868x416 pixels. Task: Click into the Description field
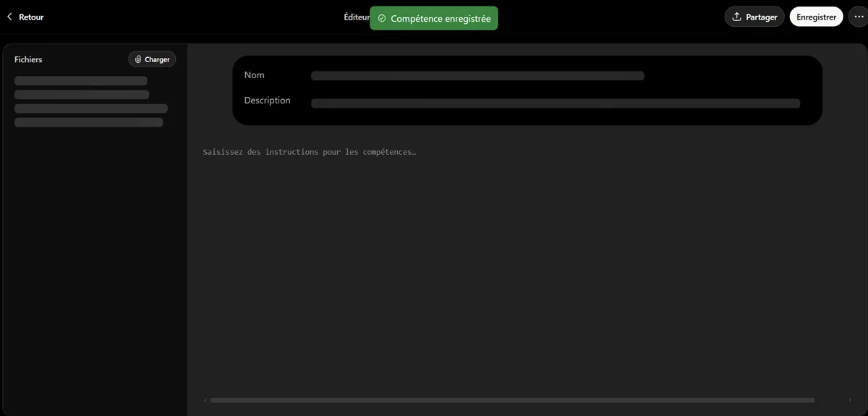(x=556, y=103)
